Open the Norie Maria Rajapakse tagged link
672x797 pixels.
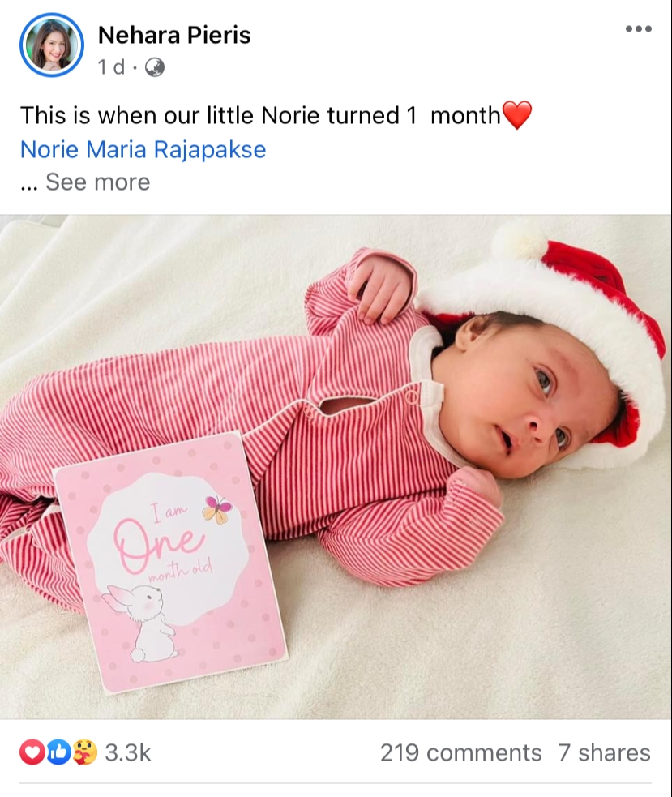pyautogui.click(x=143, y=149)
